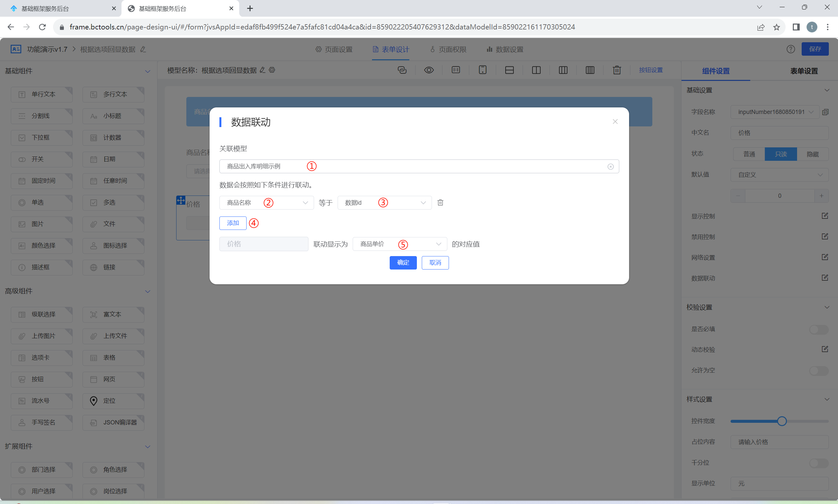The width and height of the screenshot is (838, 504).
Task: Clear the 关联模型 field
Action: click(610, 166)
